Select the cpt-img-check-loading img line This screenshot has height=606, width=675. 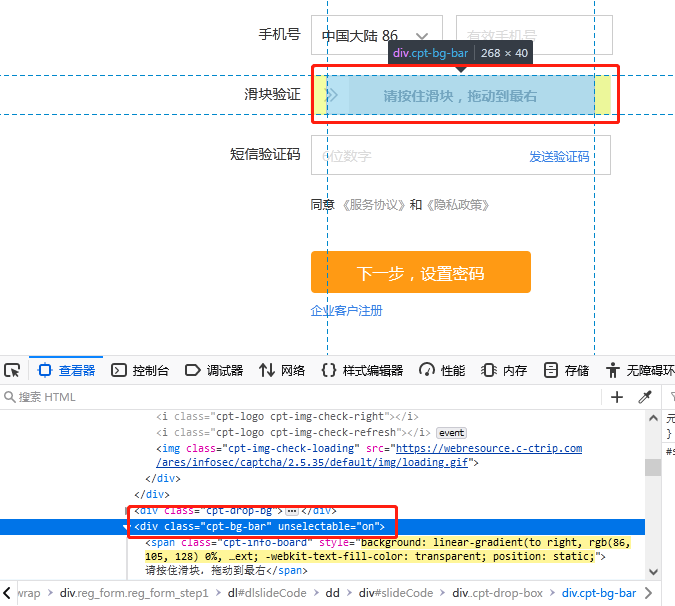pos(369,455)
